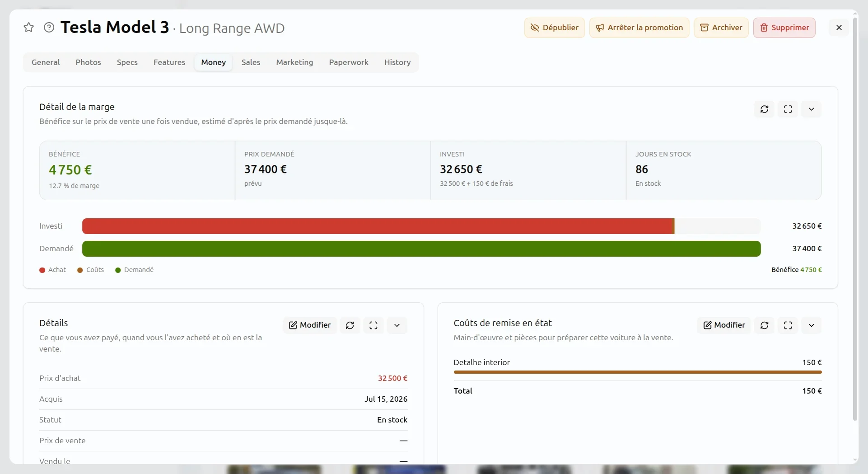Select the Money tab
The width and height of the screenshot is (868, 474).
click(213, 62)
